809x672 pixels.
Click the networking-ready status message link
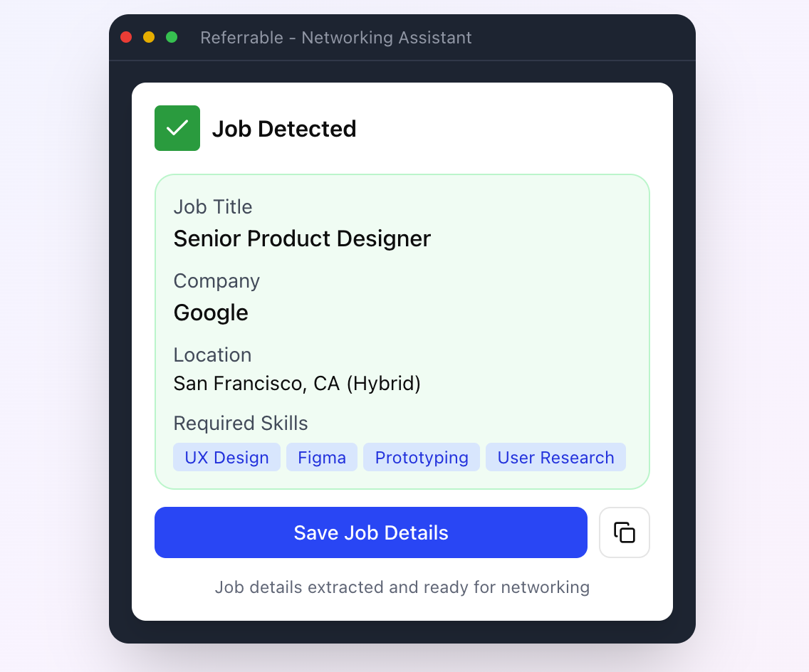point(402,587)
